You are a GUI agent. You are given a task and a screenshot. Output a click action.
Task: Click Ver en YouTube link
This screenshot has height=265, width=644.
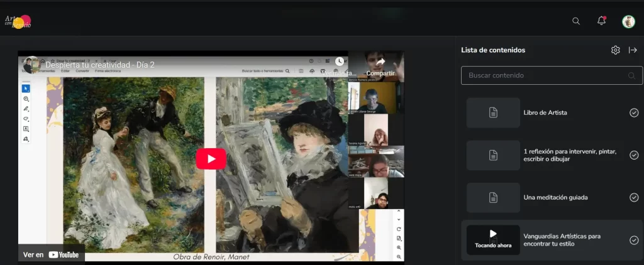click(51, 254)
